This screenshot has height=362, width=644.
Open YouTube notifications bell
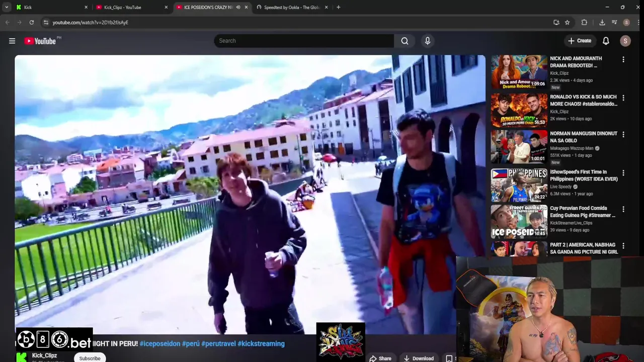tap(606, 41)
